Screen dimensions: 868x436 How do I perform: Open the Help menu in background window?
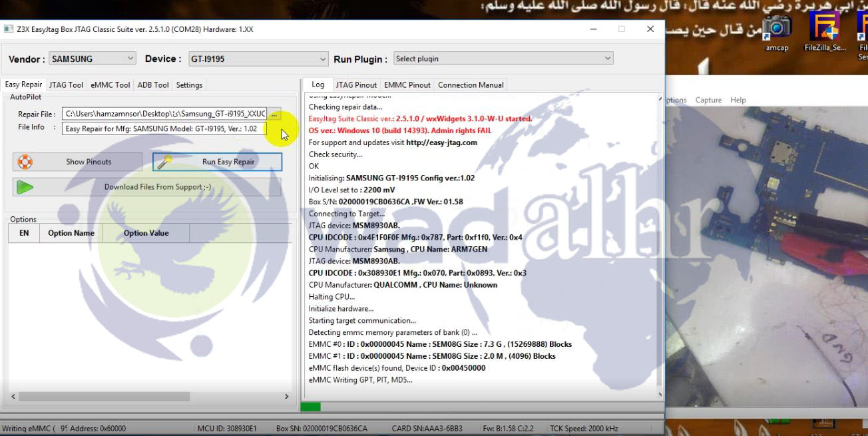click(738, 100)
